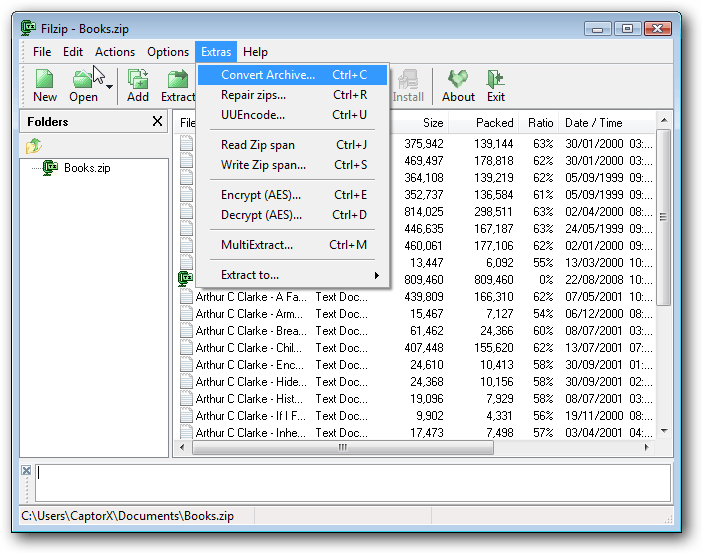
Task: Select Books.zip in the folder tree
Action: (x=87, y=168)
